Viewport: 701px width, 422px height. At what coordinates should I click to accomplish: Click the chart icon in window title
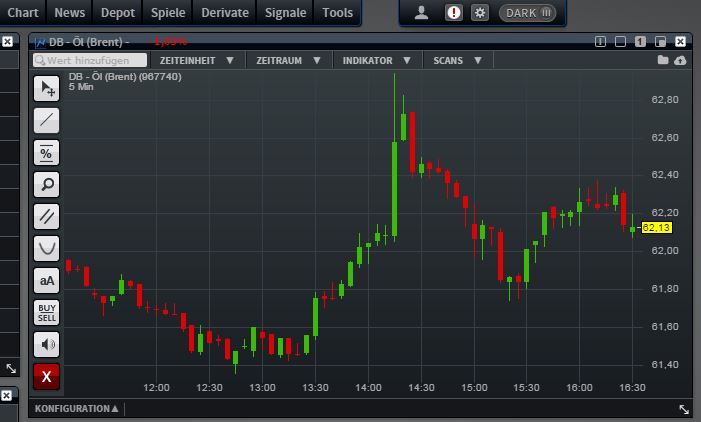(40, 42)
